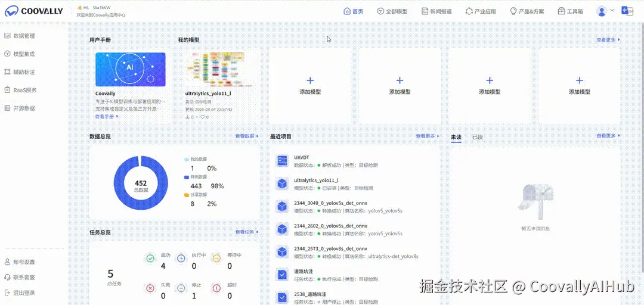Click the cube icon for 2344_2573_0_yolov8s_det_onnx
644x305 pixels.
pos(281,252)
